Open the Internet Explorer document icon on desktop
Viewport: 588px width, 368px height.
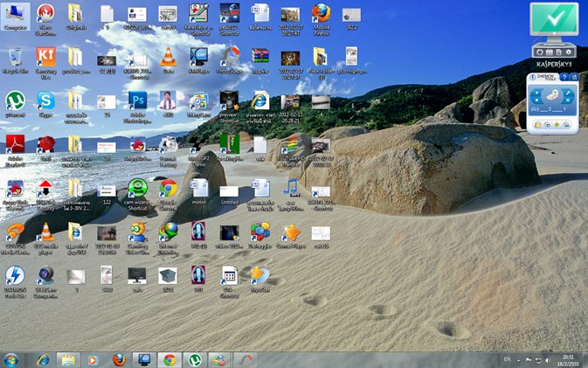click(260, 101)
